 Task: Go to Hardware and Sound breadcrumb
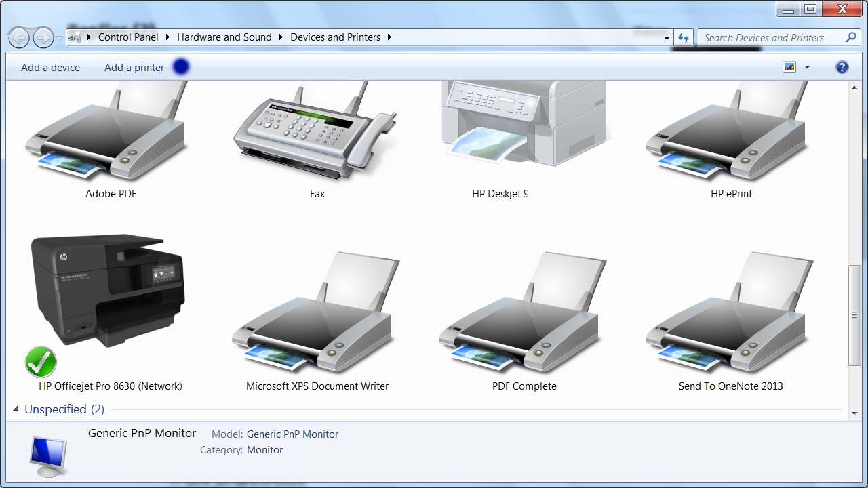pyautogui.click(x=224, y=37)
